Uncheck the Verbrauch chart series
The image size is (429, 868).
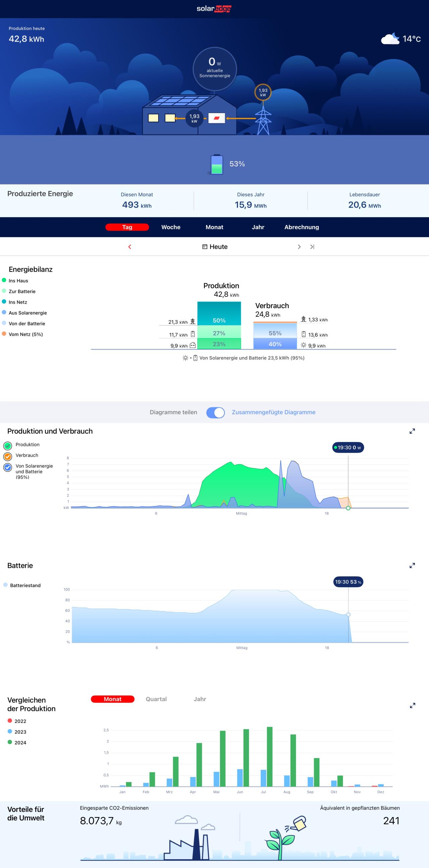click(8, 456)
